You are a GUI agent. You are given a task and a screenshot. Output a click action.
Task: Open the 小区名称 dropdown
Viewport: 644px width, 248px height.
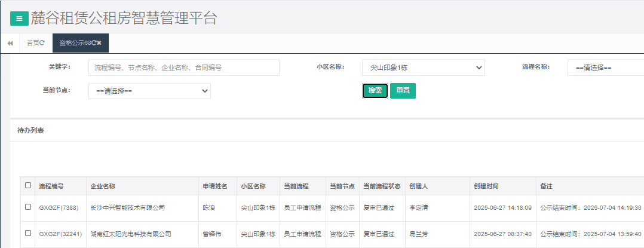pyautogui.click(x=423, y=68)
